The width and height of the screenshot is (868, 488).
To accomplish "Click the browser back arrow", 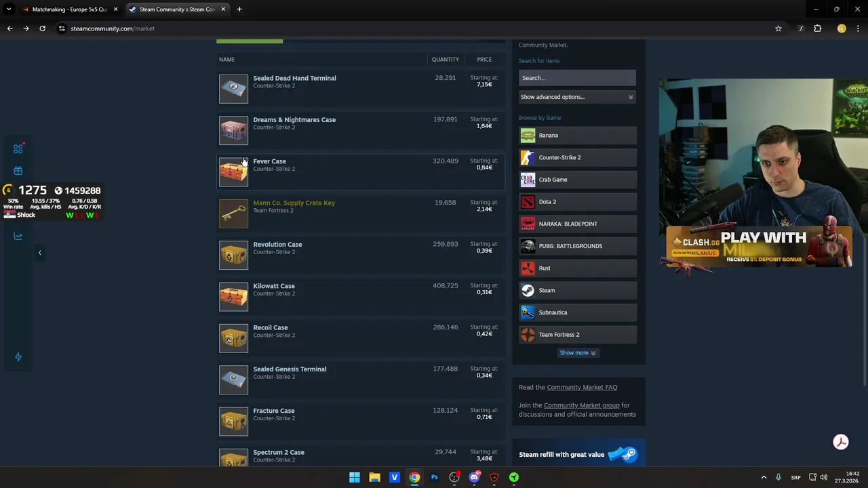I will 9,28.
